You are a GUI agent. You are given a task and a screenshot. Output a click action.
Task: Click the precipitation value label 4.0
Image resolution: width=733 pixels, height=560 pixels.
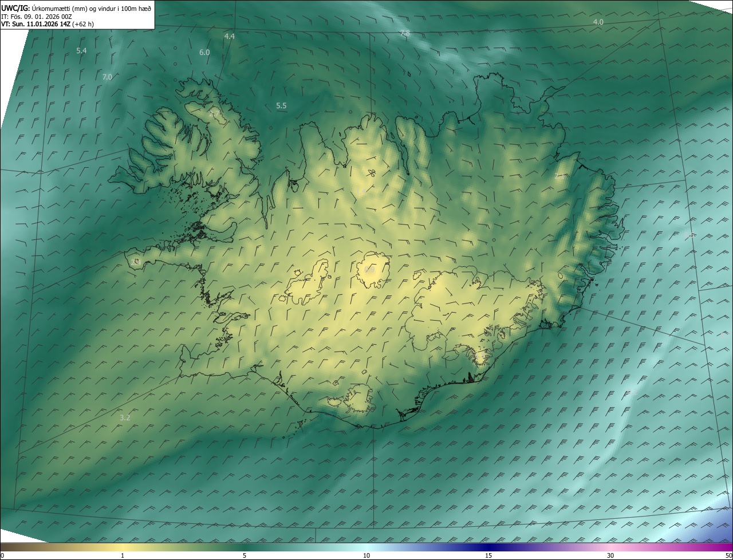point(598,22)
